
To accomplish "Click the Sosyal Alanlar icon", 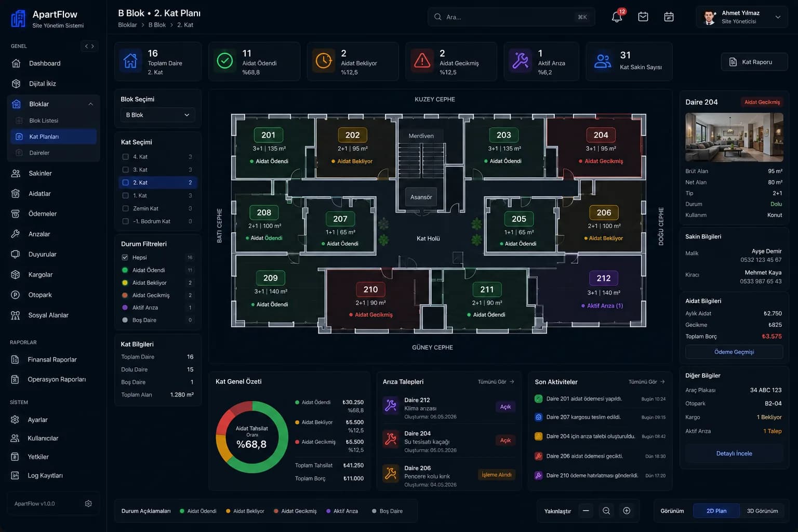I will coord(16,315).
